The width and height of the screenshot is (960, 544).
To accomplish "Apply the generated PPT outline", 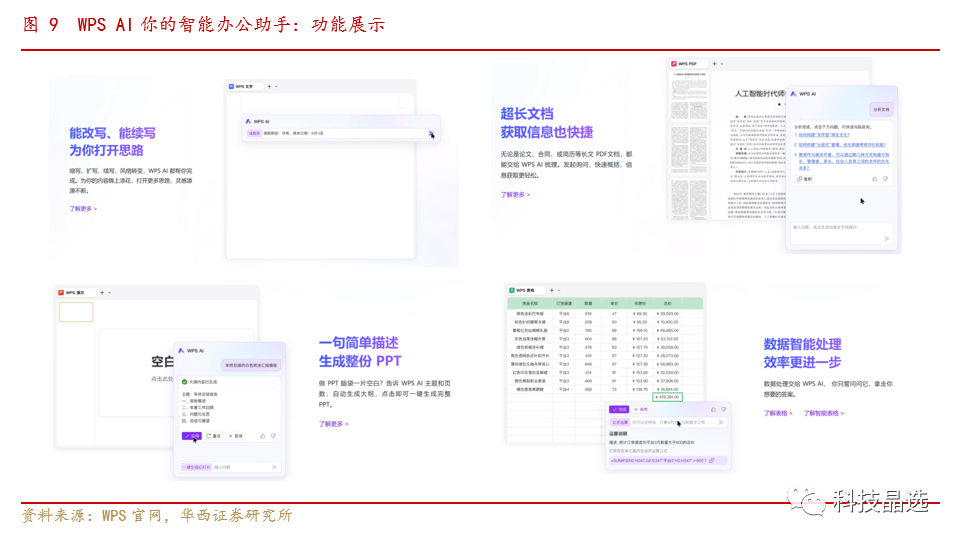I will pyautogui.click(x=192, y=436).
